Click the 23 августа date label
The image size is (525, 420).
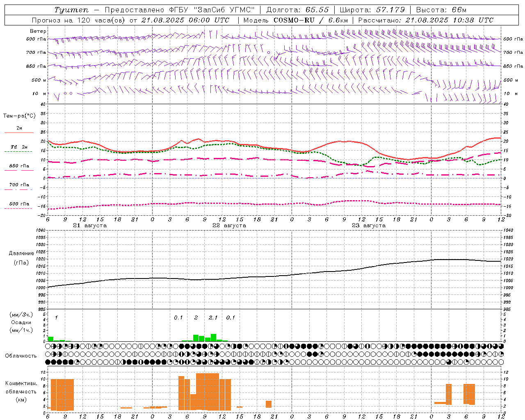click(x=369, y=226)
